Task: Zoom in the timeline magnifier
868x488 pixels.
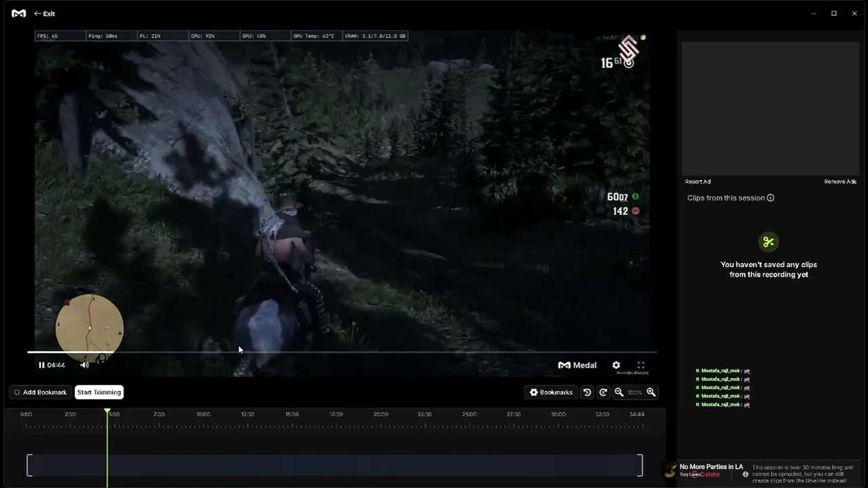Action: tap(651, 392)
